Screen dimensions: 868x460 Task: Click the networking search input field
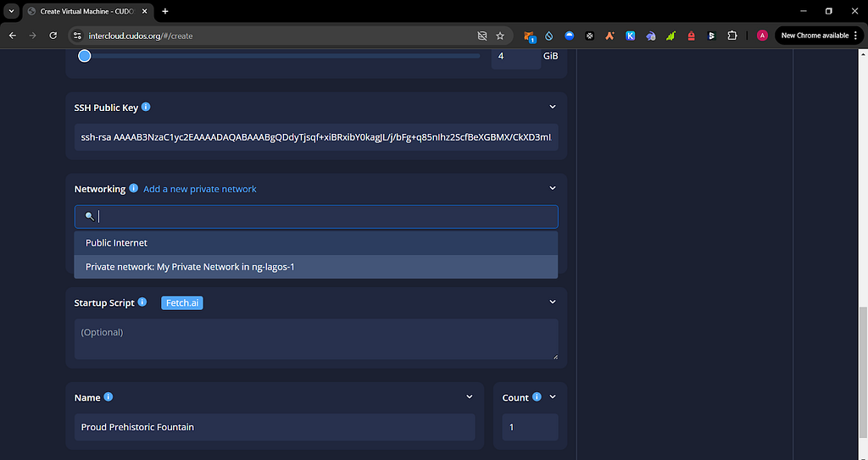point(316,217)
